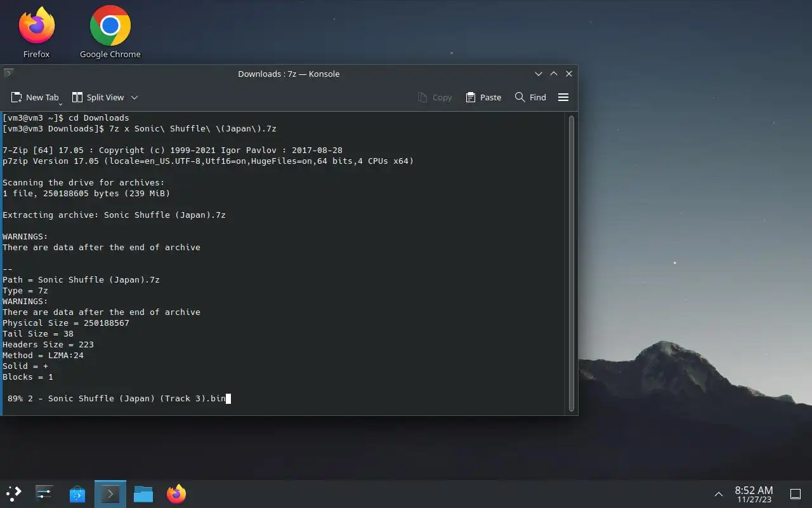Open the clock showing 8:52 AM
The image size is (812, 508).
(754, 494)
